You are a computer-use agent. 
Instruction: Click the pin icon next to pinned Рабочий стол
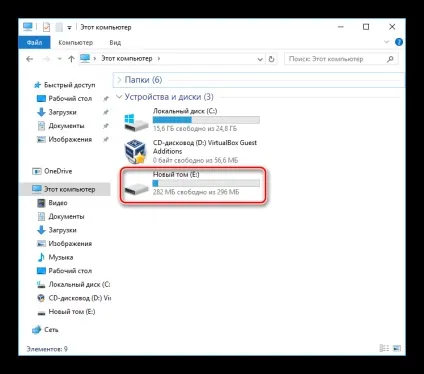(x=106, y=99)
